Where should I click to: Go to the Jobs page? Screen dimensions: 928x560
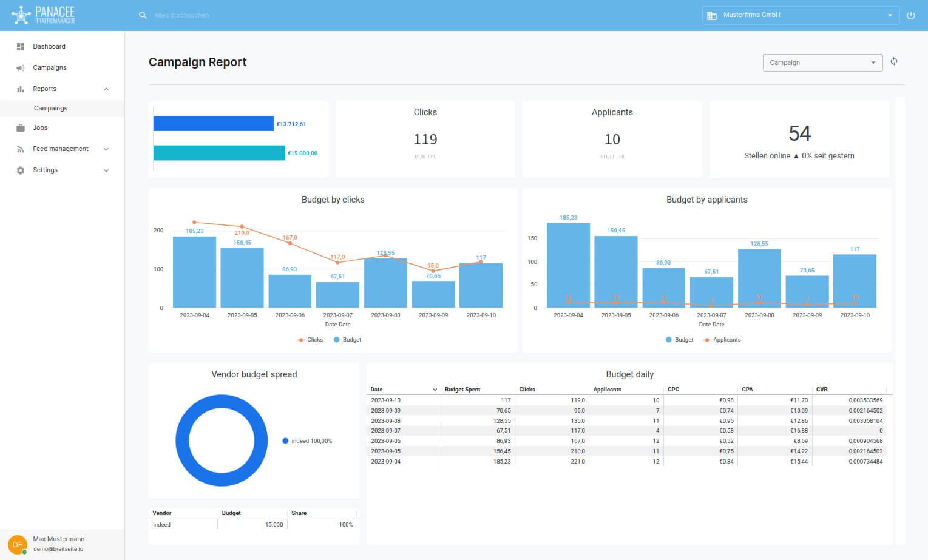click(x=40, y=128)
